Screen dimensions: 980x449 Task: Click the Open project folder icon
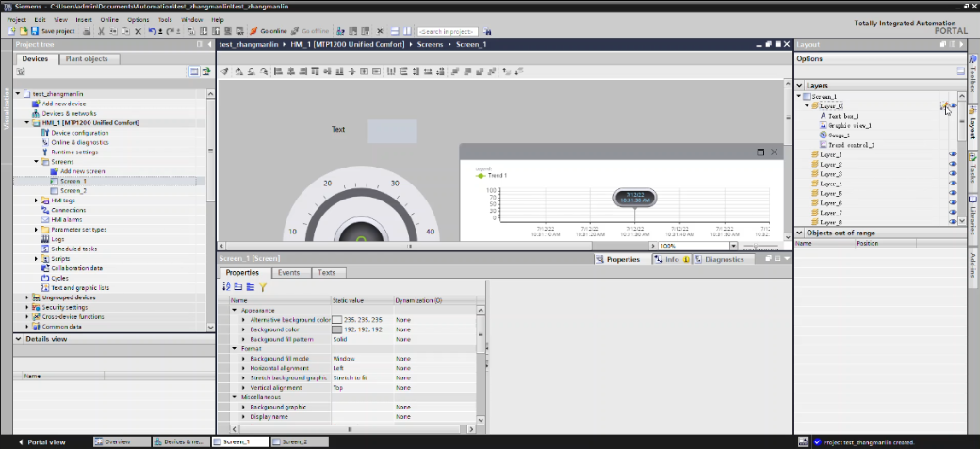click(x=24, y=31)
